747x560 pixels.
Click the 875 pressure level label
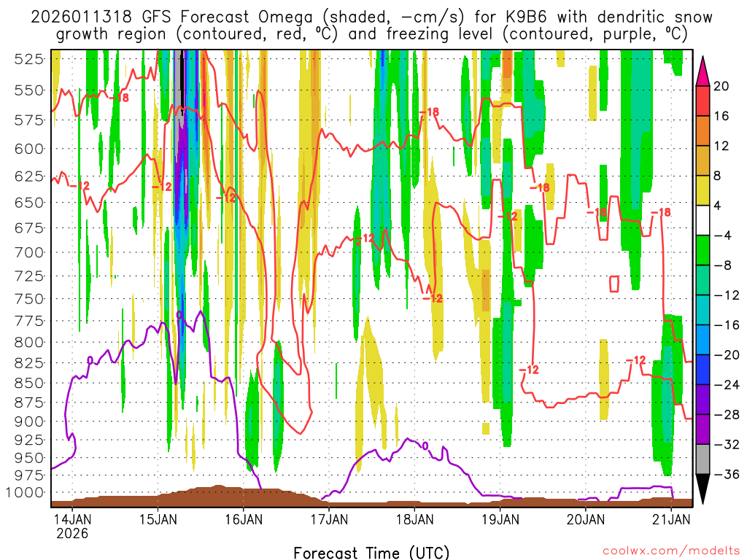coord(29,402)
